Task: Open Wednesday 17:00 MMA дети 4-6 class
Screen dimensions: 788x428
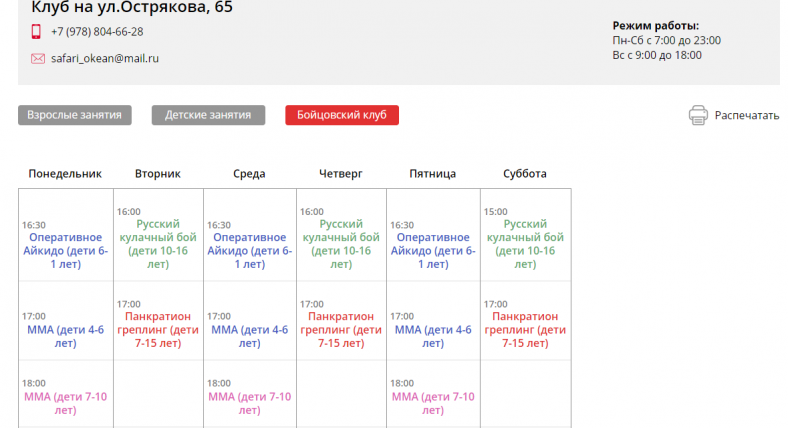Action: (249, 335)
